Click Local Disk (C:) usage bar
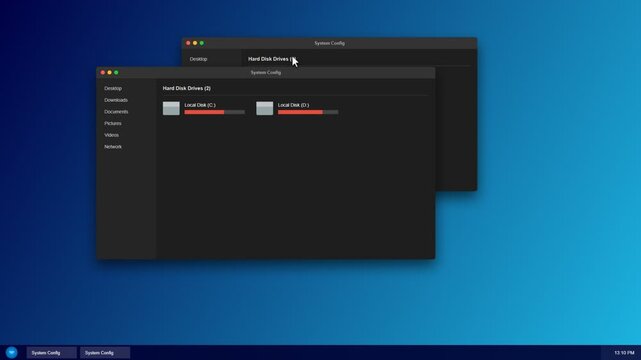The image size is (641, 360). [215, 112]
